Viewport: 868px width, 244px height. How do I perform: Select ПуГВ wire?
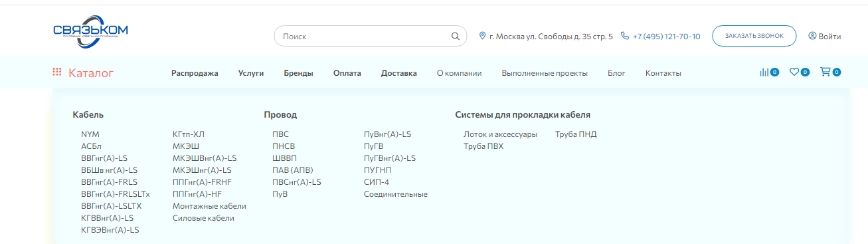pyautogui.click(x=374, y=146)
